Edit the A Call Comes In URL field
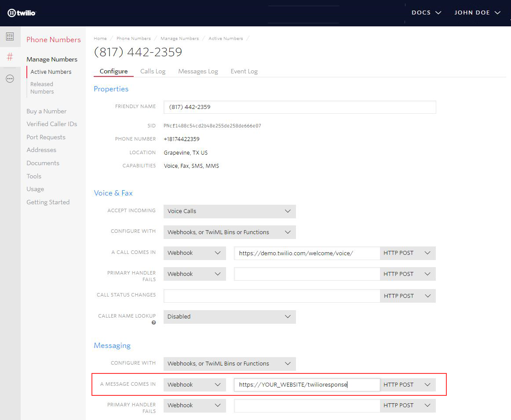 tap(307, 253)
